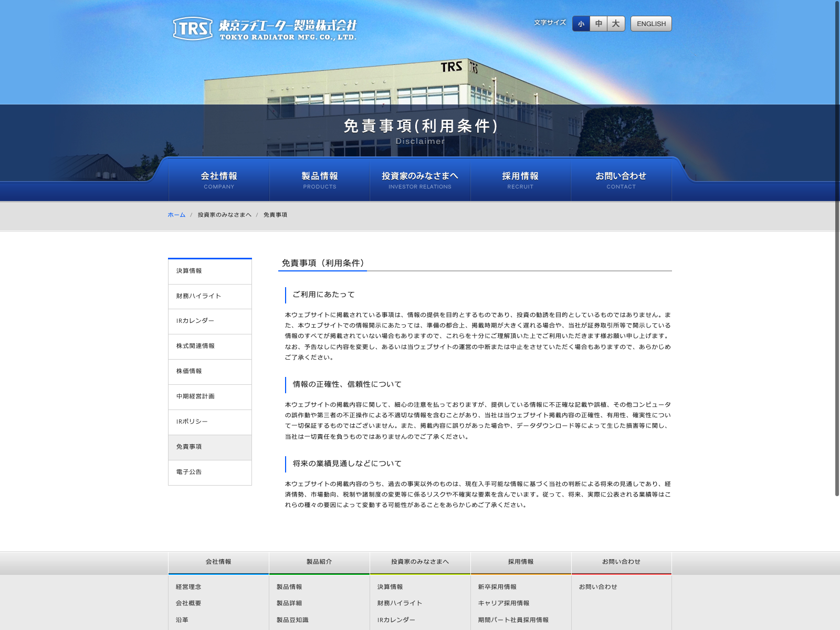Go to 投資家のみなさまへ INVESTOR RELATIONS tab
Screen dimensions: 840x630
coord(420,180)
